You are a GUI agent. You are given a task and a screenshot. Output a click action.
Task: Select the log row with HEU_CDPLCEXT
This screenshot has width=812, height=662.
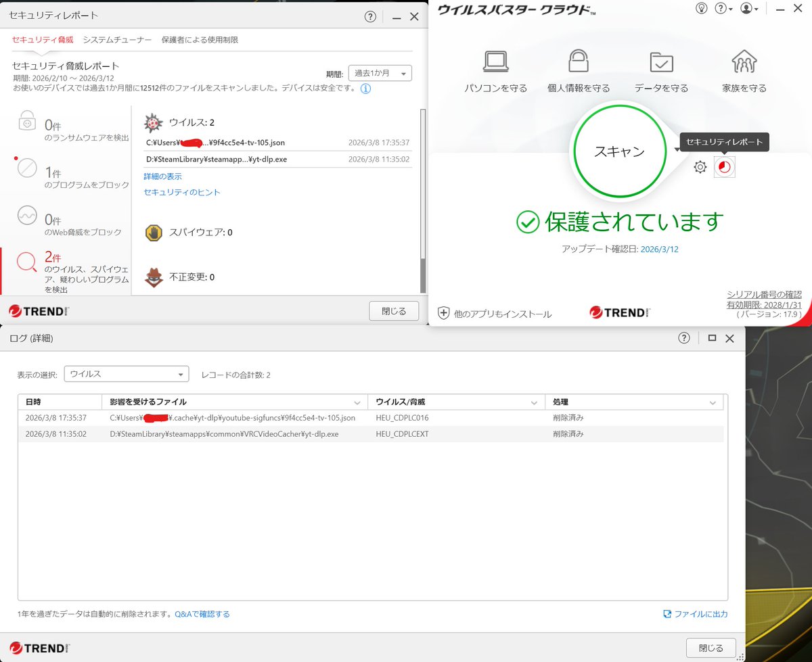(x=371, y=434)
